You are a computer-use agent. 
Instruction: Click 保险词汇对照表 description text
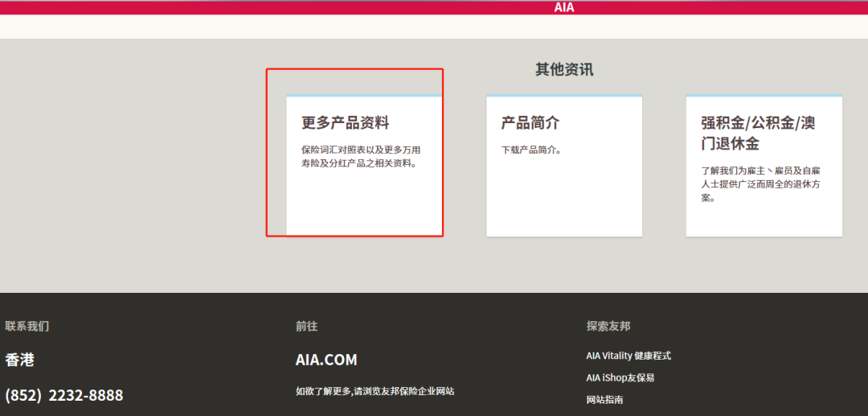point(361,157)
